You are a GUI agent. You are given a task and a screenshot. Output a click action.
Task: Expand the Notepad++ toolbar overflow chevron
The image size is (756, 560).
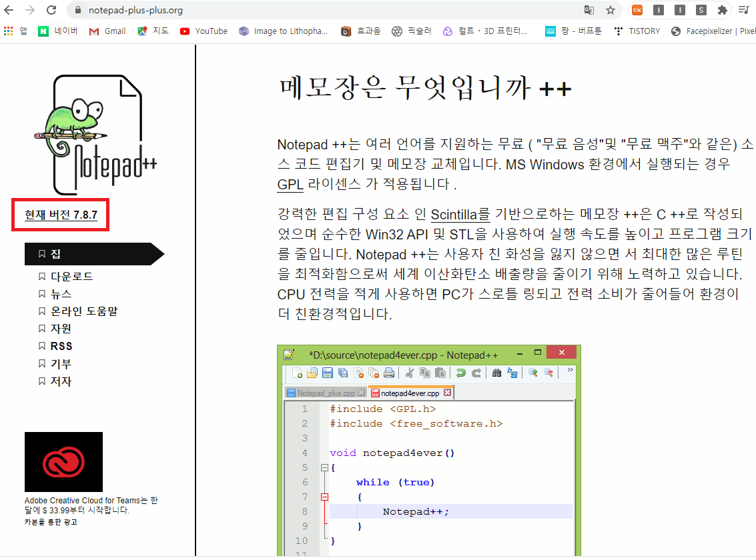pyautogui.click(x=571, y=370)
